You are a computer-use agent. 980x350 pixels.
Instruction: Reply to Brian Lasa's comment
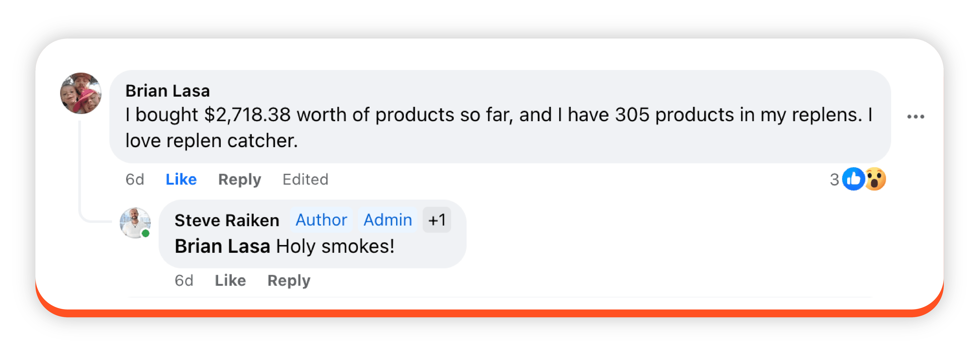(x=240, y=179)
